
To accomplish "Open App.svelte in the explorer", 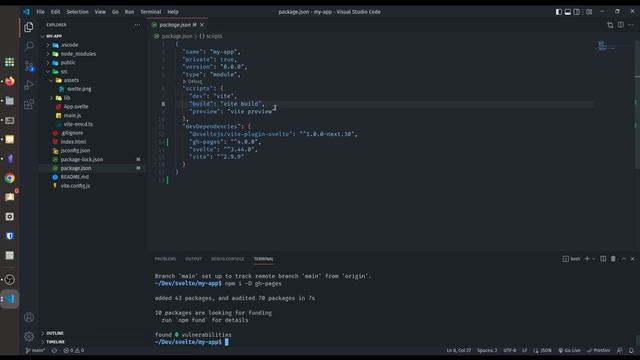I will point(76,107).
